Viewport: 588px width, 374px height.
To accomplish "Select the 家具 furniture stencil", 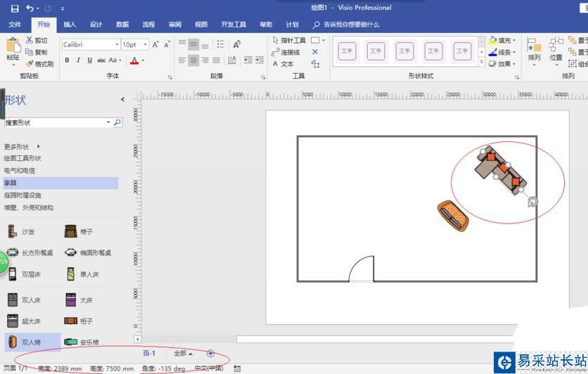I will [60, 183].
